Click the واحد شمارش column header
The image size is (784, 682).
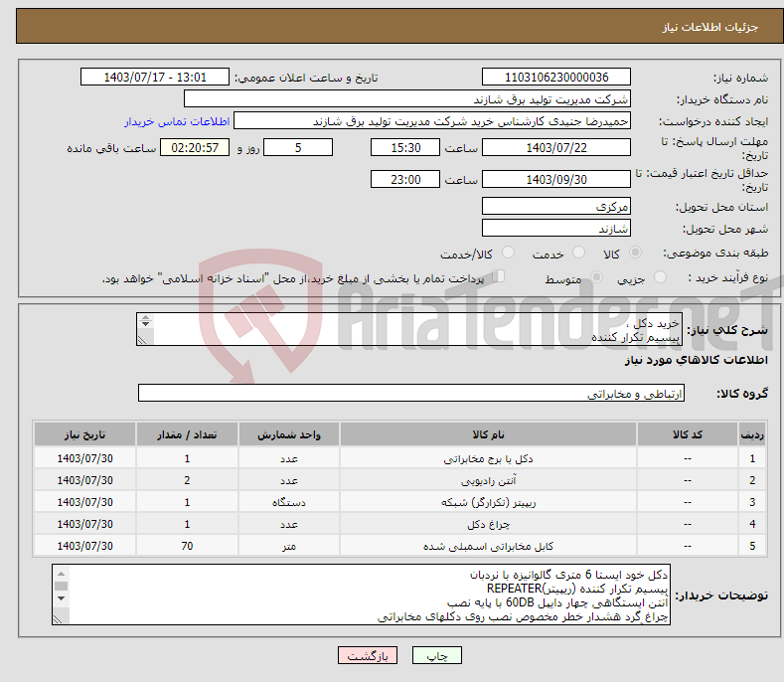coord(289,434)
